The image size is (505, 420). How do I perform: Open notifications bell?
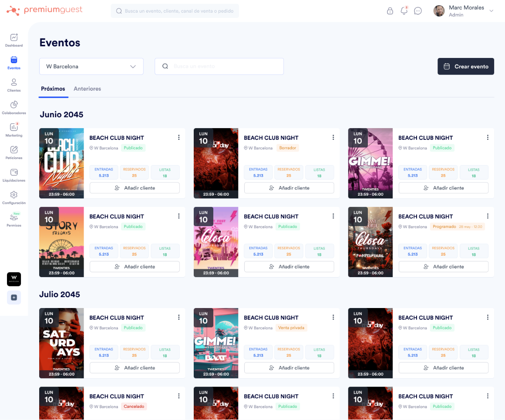pos(404,10)
